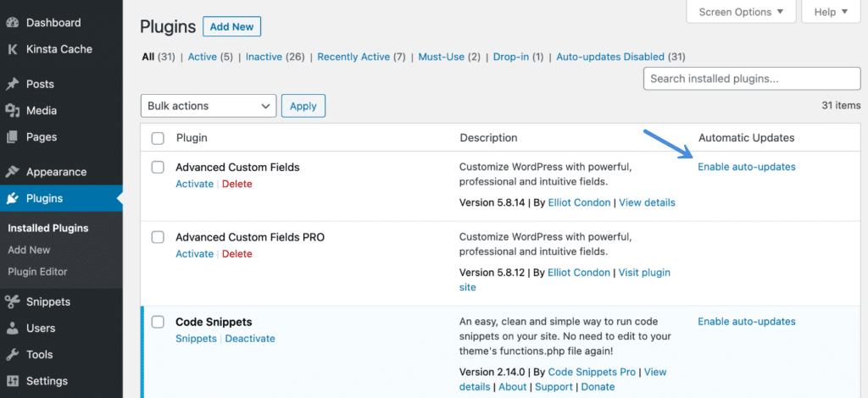The image size is (868, 398).
Task: Open the Bulk actions dropdown
Action: 208,106
